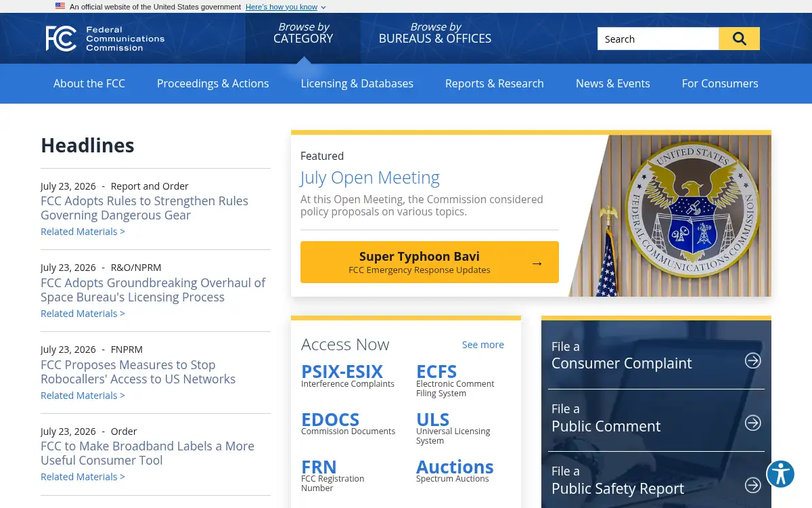
Task: Click File a Consumer Complaint
Action: (656, 356)
